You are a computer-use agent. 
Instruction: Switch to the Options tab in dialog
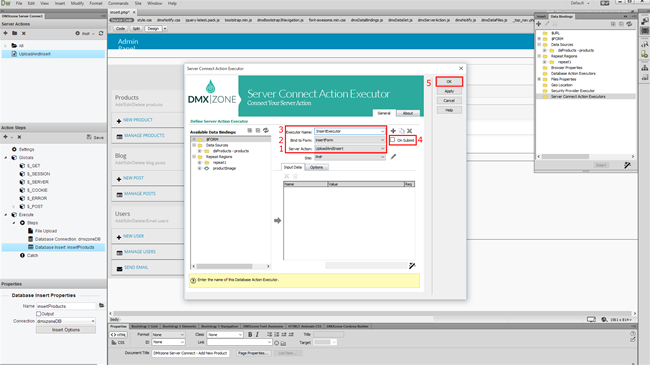(x=316, y=167)
